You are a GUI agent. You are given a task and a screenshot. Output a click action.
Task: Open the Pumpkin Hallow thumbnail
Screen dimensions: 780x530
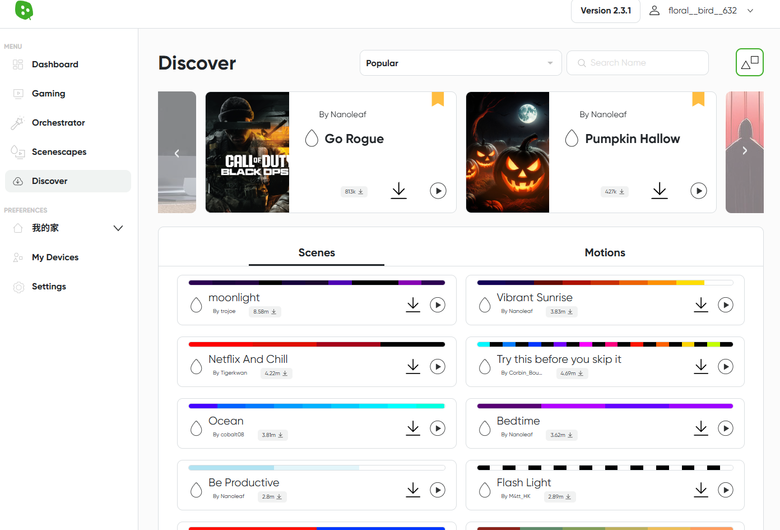[x=507, y=152]
